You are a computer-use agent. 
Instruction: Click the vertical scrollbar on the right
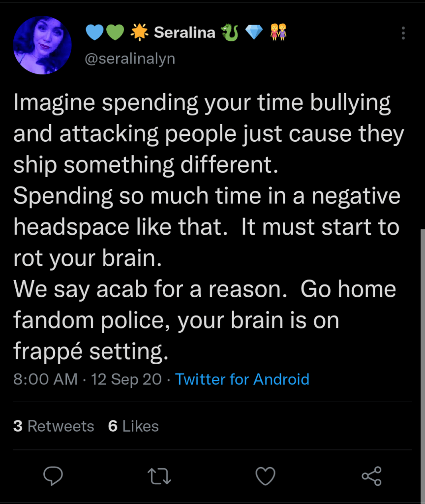422,345
